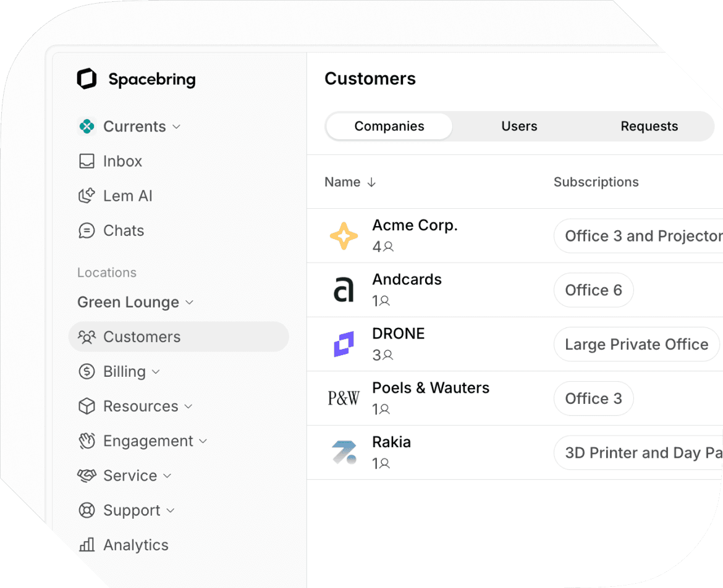The height and width of the screenshot is (588, 723).
Task: Click Andcards member count icon
Action: 385,301
